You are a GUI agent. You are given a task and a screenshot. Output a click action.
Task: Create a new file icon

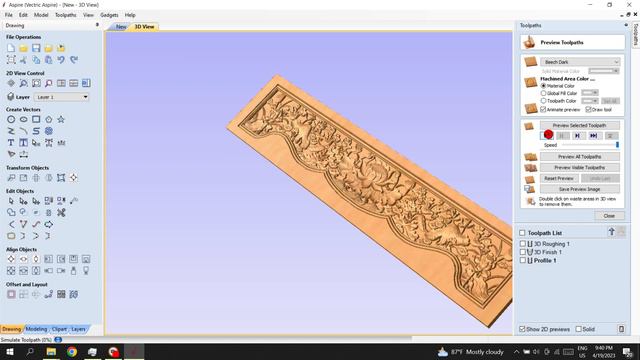(x=11, y=48)
